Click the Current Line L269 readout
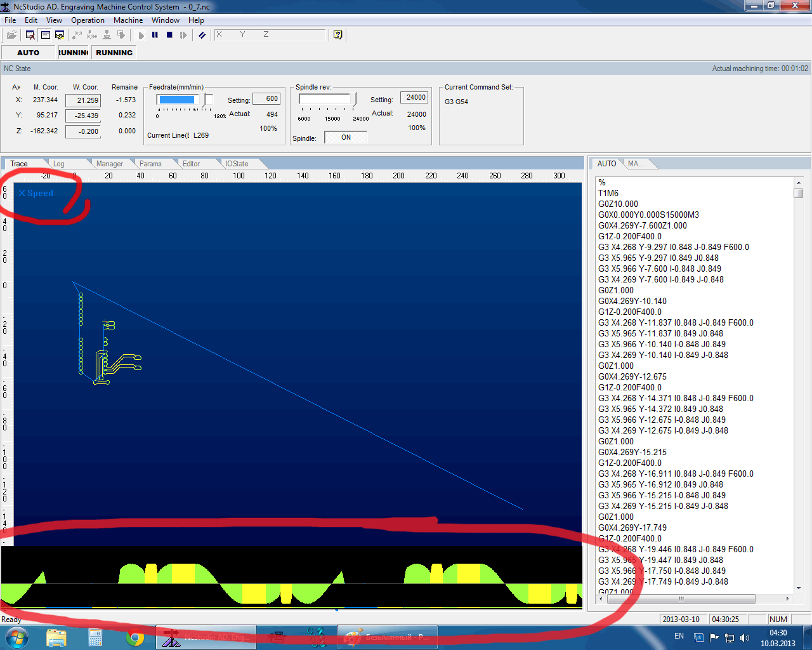Image resolution: width=812 pixels, height=650 pixels. [178, 135]
